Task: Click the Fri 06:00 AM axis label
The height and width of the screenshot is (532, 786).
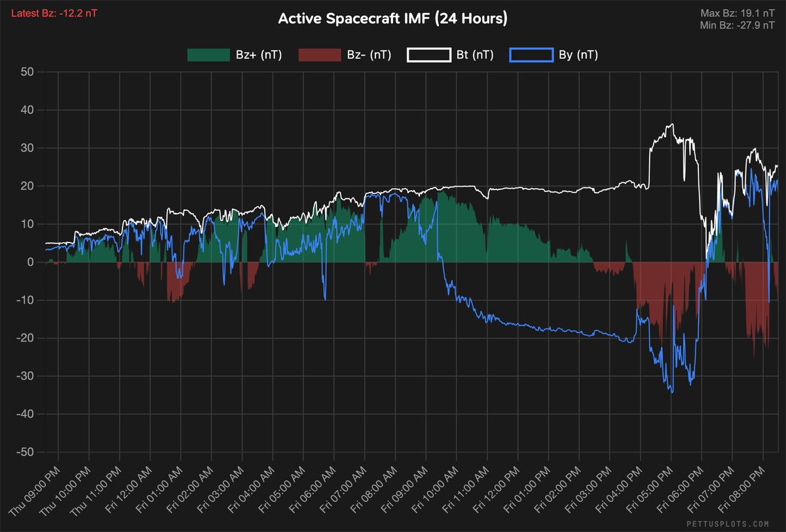Action: [x=313, y=490]
